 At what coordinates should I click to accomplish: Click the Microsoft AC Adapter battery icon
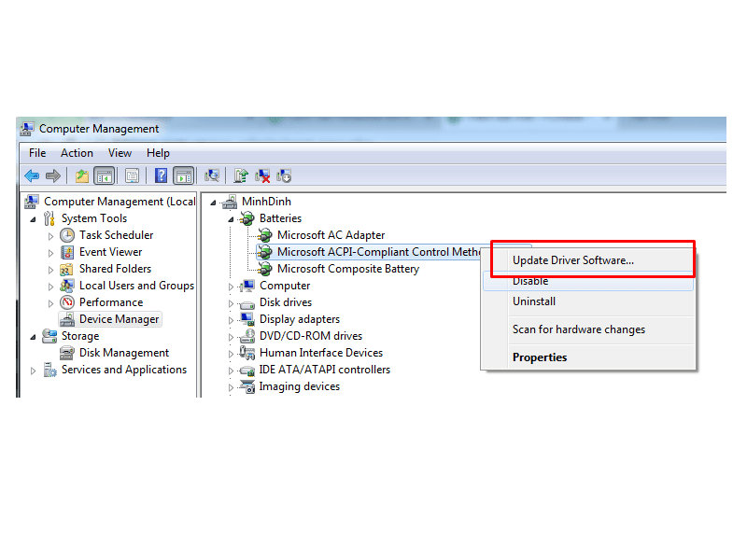click(265, 235)
